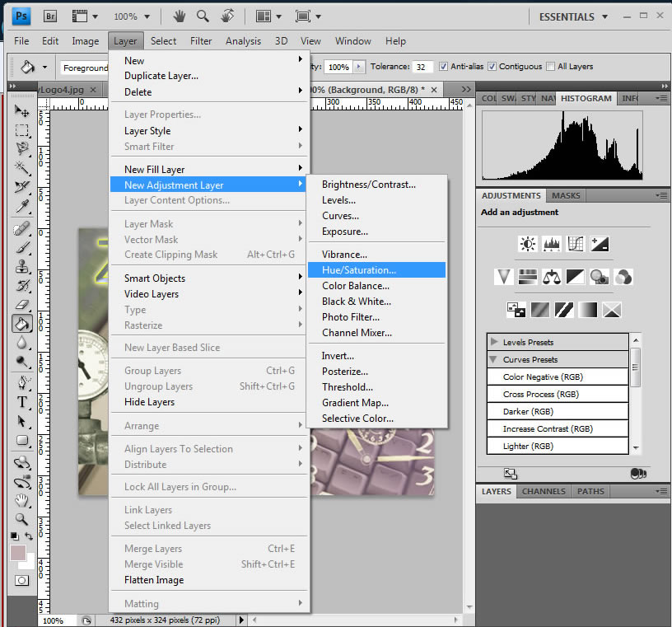Select Darker (RGB) curves preset

click(x=558, y=411)
